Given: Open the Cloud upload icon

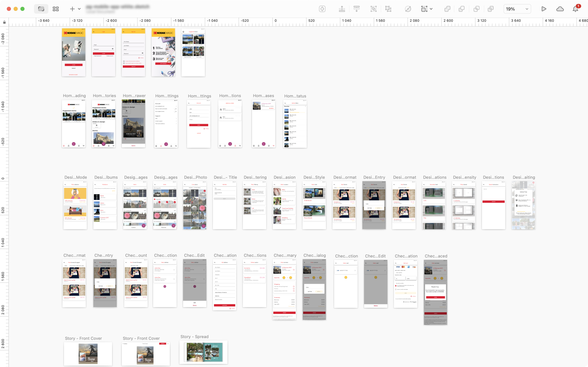Looking at the screenshot, I should [560, 9].
